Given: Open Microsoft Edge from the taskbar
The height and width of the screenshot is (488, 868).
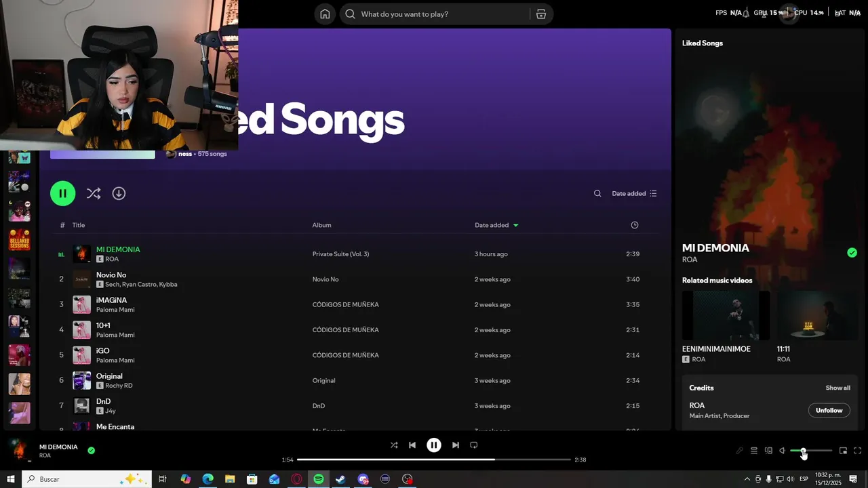Looking at the screenshot, I should [x=208, y=479].
